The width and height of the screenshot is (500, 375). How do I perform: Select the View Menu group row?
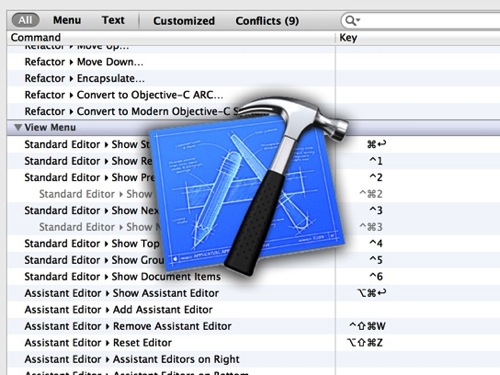click(253, 127)
